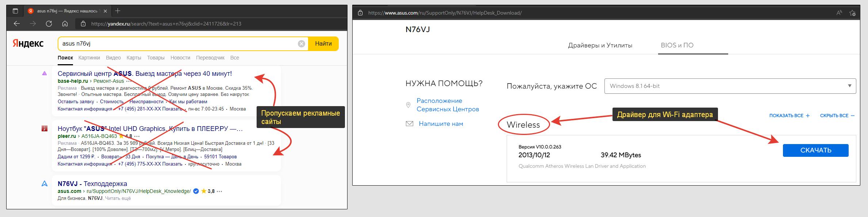Click the Стоимость sitelink
868x217 pixels.
click(x=112, y=101)
